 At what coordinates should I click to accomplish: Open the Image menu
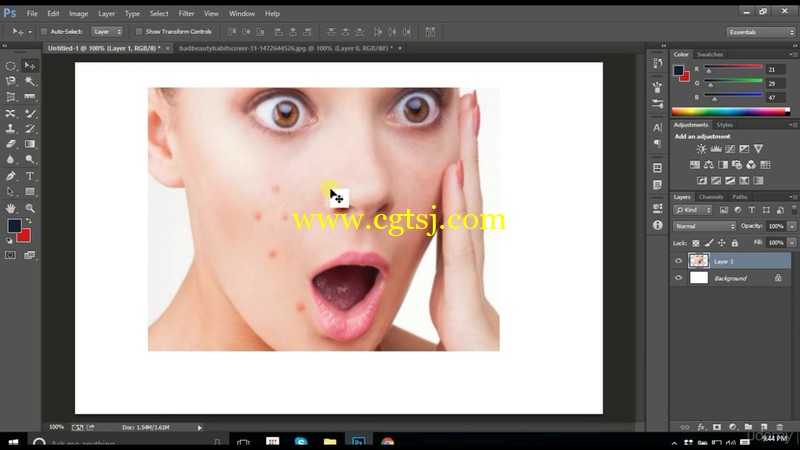pos(78,14)
